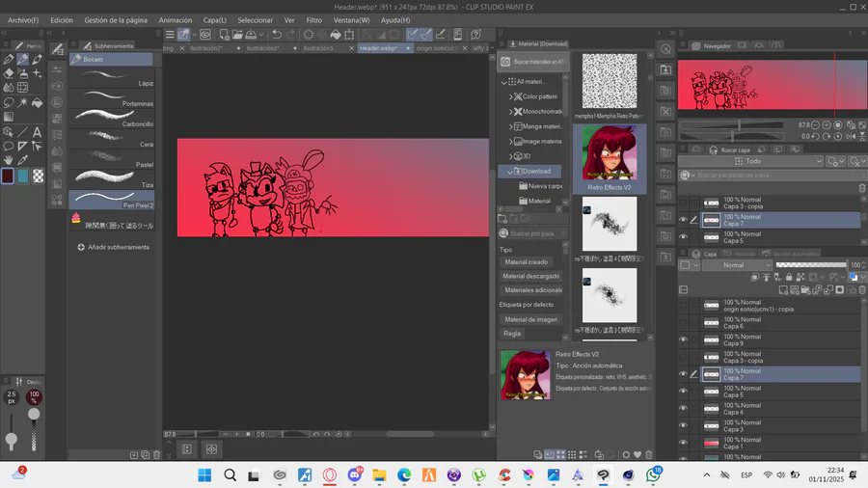Screen dimensions: 868x488
Task: Open the canvas tab list overflow chevron
Action: tap(492, 48)
